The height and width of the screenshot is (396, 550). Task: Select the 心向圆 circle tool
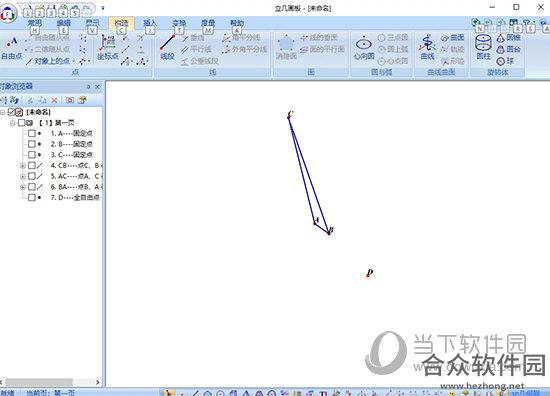pos(364,47)
